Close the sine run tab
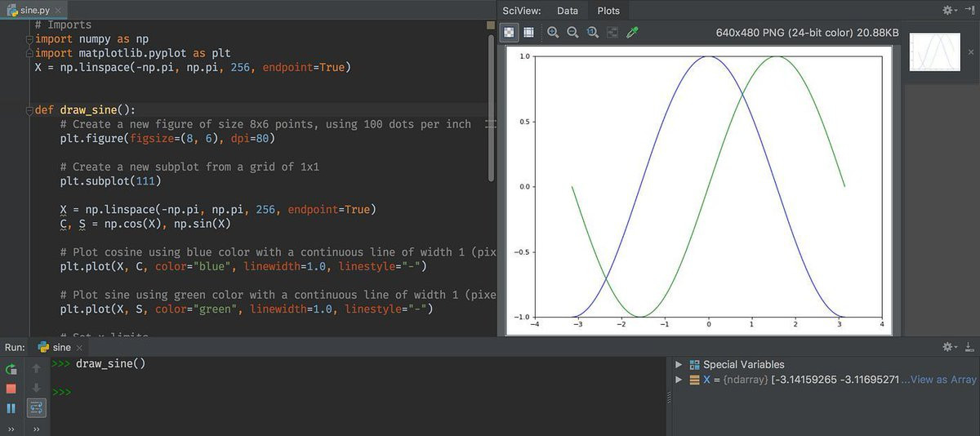This screenshot has width=980, height=436. 80,349
